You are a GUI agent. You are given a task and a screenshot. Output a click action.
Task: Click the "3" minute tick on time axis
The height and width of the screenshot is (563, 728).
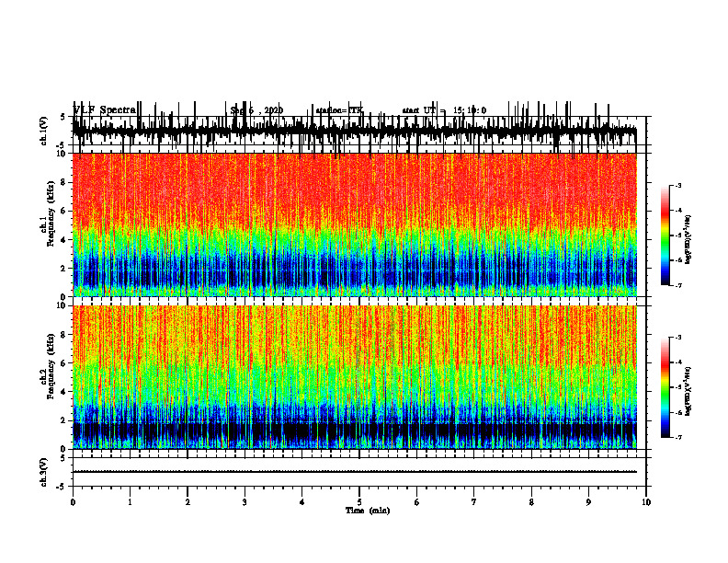(245, 502)
